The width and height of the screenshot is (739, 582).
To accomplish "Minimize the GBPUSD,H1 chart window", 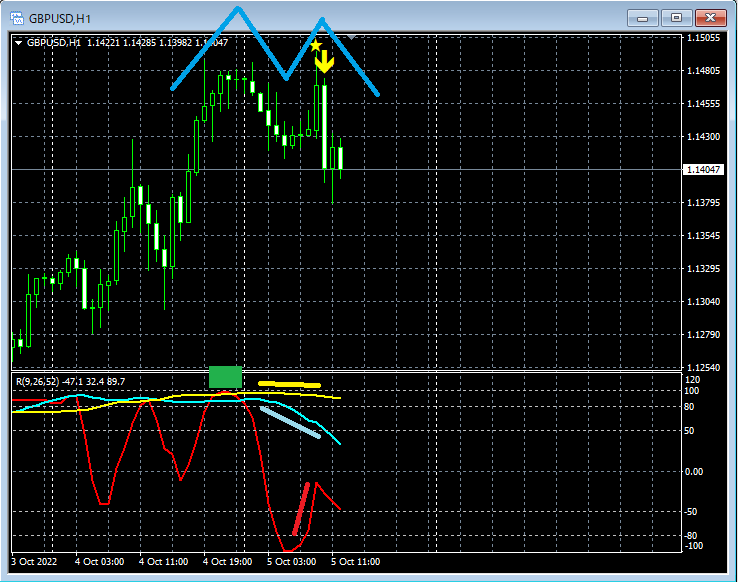I will [x=642, y=18].
